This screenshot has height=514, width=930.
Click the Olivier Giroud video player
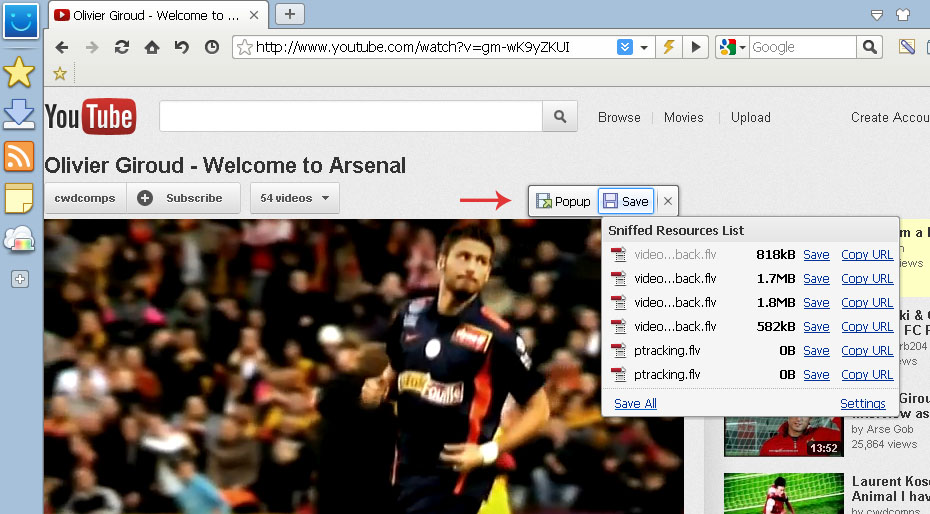click(x=364, y=366)
